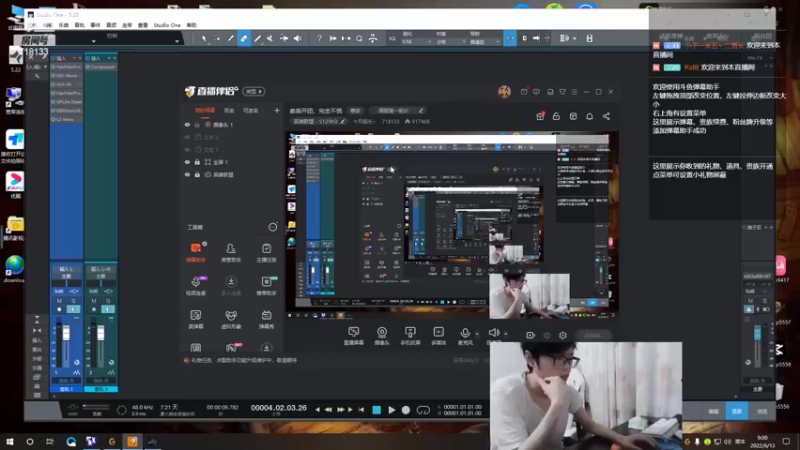This screenshot has width=800, height=450.
Task: Add a mobile screen cast source
Action: pyautogui.click(x=410, y=336)
